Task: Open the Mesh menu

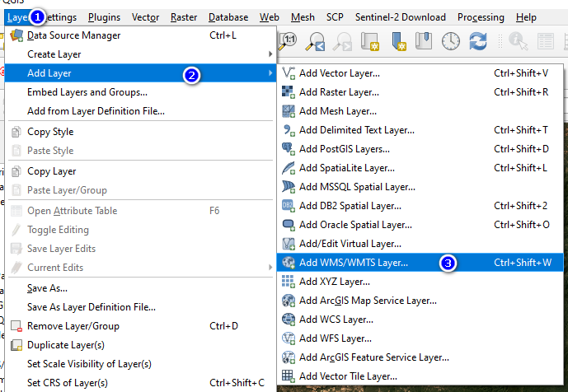Action: coord(303,17)
